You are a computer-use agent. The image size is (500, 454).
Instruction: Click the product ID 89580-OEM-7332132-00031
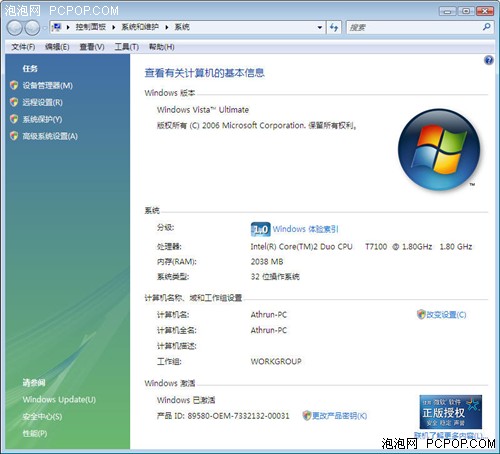(x=238, y=416)
